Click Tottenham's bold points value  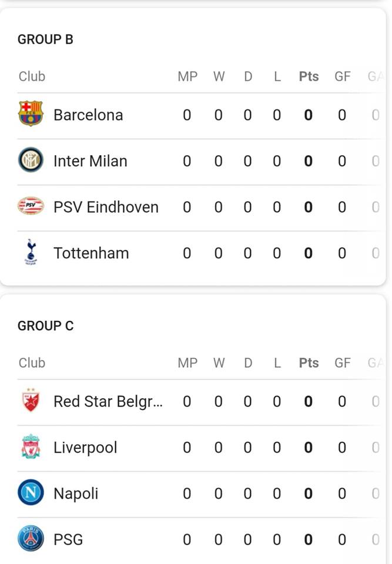coord(309,253)
